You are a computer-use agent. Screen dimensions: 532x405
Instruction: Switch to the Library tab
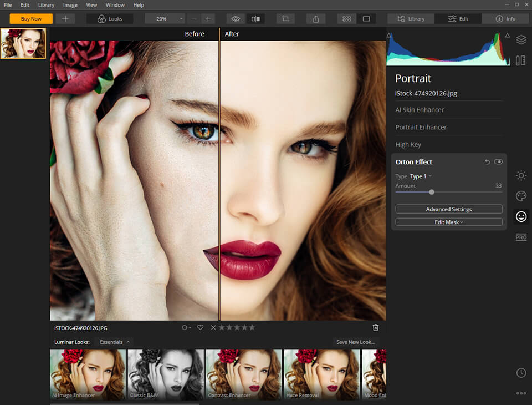(410, 18)
